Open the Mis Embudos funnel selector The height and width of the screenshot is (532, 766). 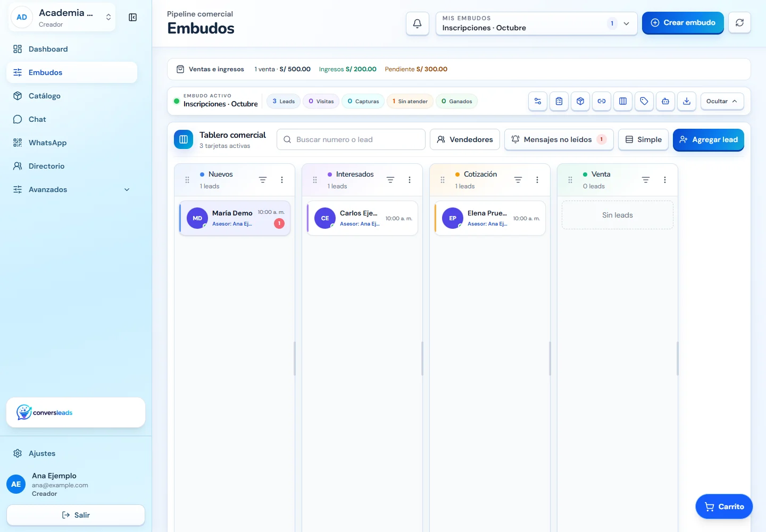pos(536,23)
